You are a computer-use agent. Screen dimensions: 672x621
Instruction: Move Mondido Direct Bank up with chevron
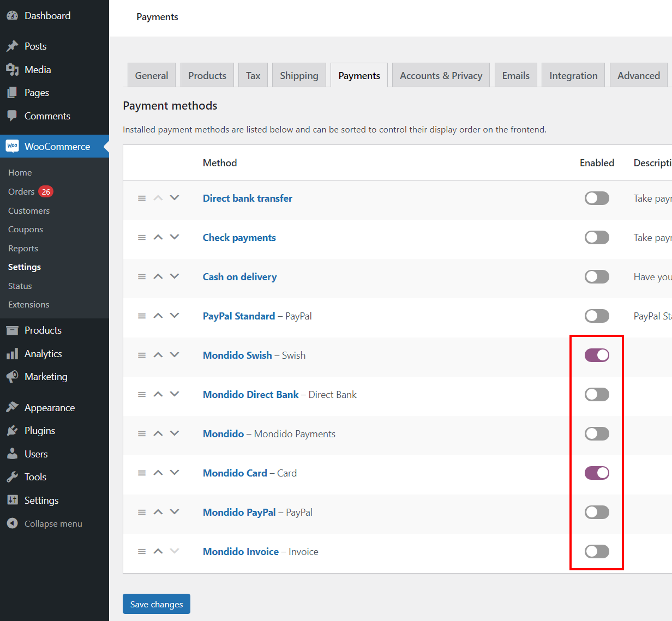158,394
